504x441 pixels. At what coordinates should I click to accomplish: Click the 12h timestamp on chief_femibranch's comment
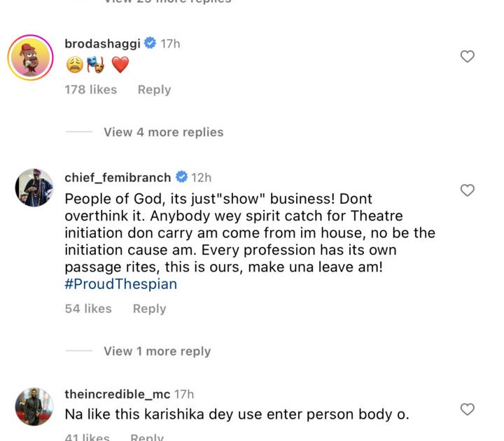pyautogui.click(x=202, y=177)
